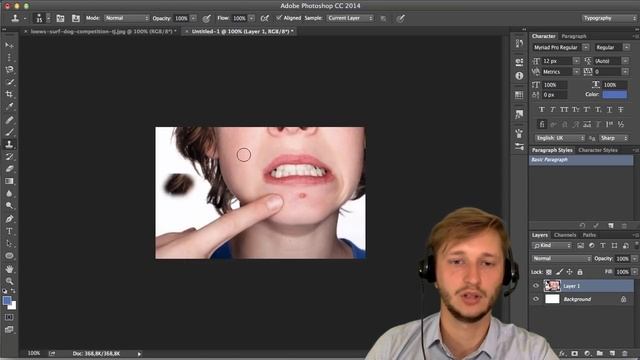Screen dimensions: 640x360
Task: Toggle Underline in Character panel
Action: coord(609,109)
